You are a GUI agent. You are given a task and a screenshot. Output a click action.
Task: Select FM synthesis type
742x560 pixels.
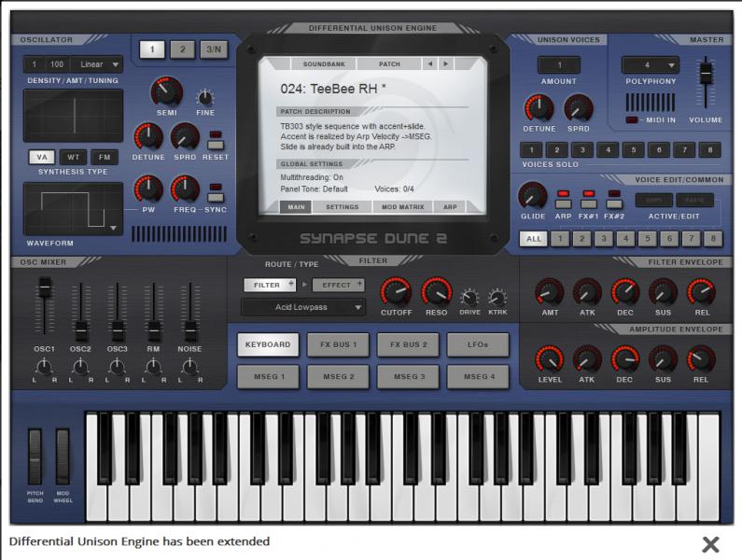[105, 157]
